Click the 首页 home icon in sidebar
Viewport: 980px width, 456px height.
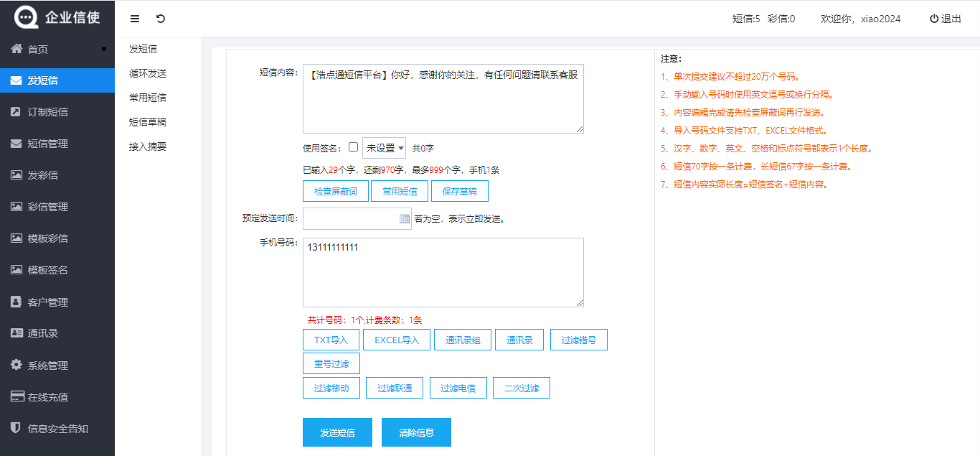click(16, 49)
